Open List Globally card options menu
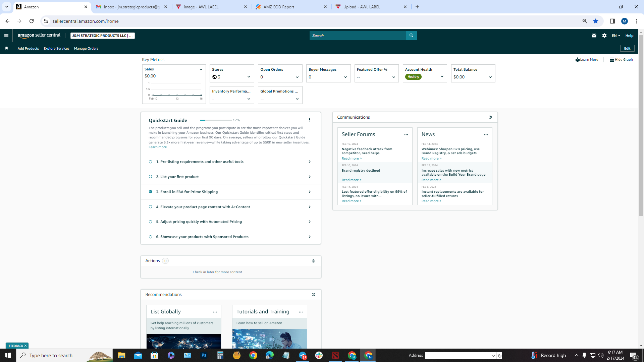 215,312
